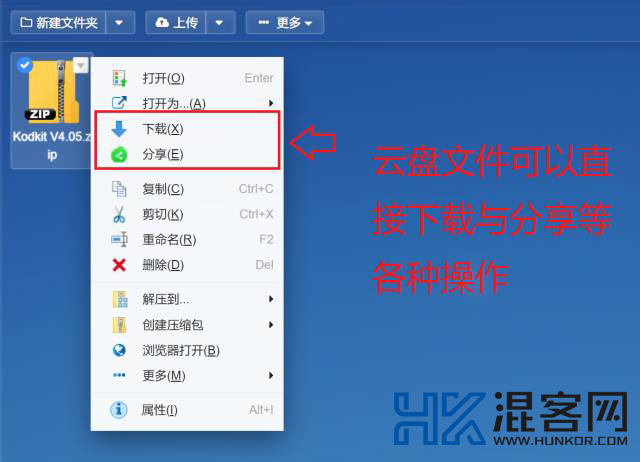Viewport: 640px width, 462px height.
Task: Uncheck the blue checkmark on the Kodkit zip
Action: click(x=25, y=65)
